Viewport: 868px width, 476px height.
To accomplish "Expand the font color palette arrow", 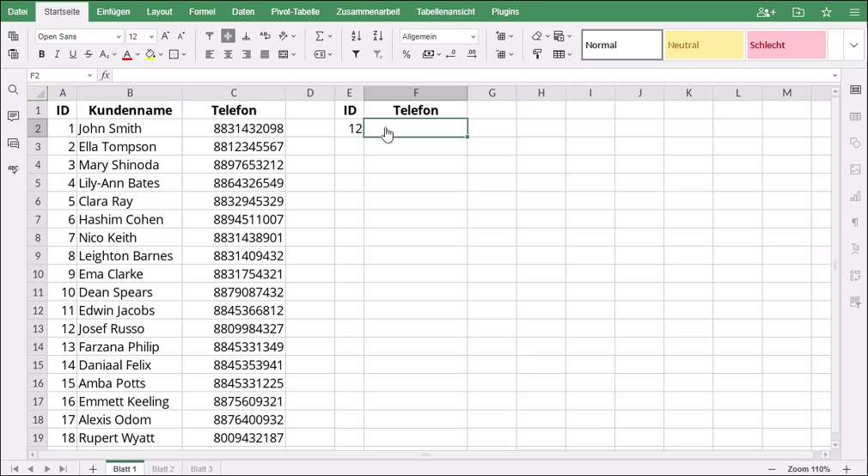I will (x=138, y=54).
